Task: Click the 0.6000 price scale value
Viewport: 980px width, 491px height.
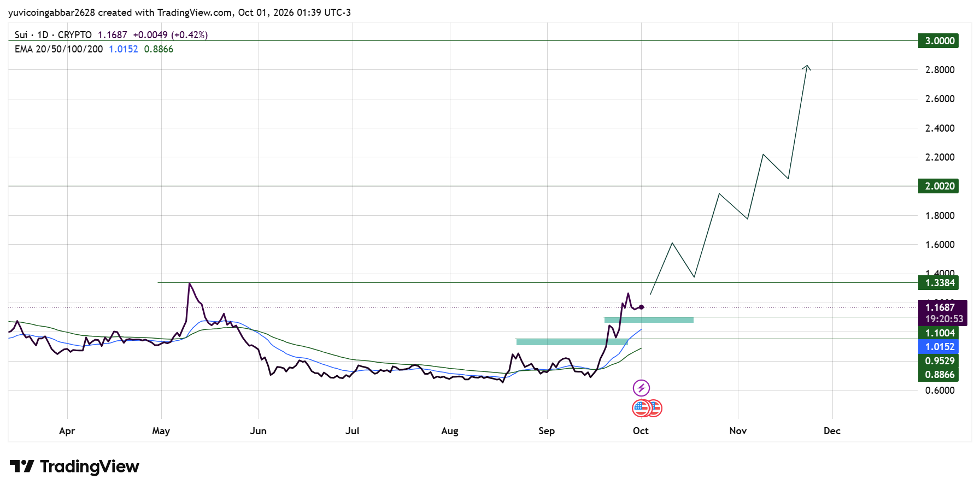Action: (x=940, y=391)
